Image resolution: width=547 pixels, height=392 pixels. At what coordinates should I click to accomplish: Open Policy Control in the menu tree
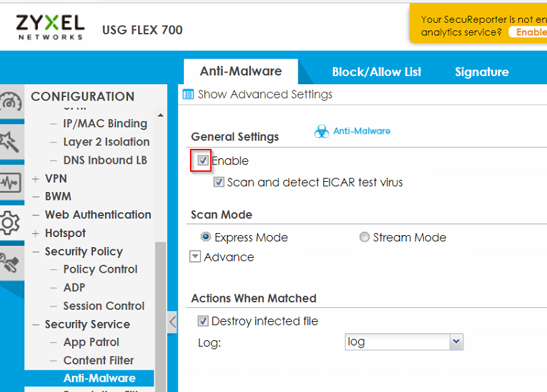(x=100, y=269)
